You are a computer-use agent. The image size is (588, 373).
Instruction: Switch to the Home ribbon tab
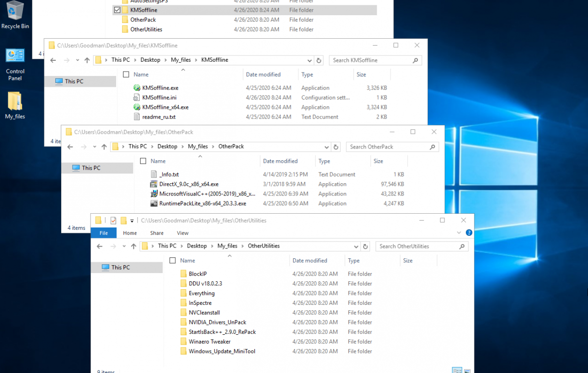click(130, 233)
